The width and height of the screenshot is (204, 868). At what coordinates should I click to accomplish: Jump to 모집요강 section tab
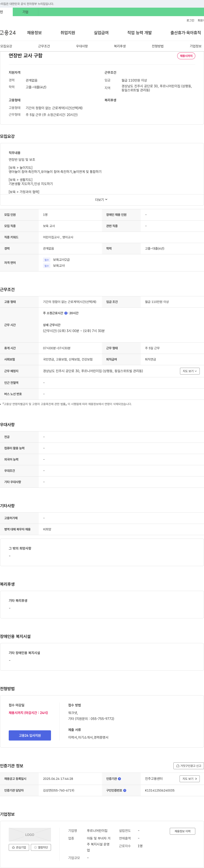point(6,46)
